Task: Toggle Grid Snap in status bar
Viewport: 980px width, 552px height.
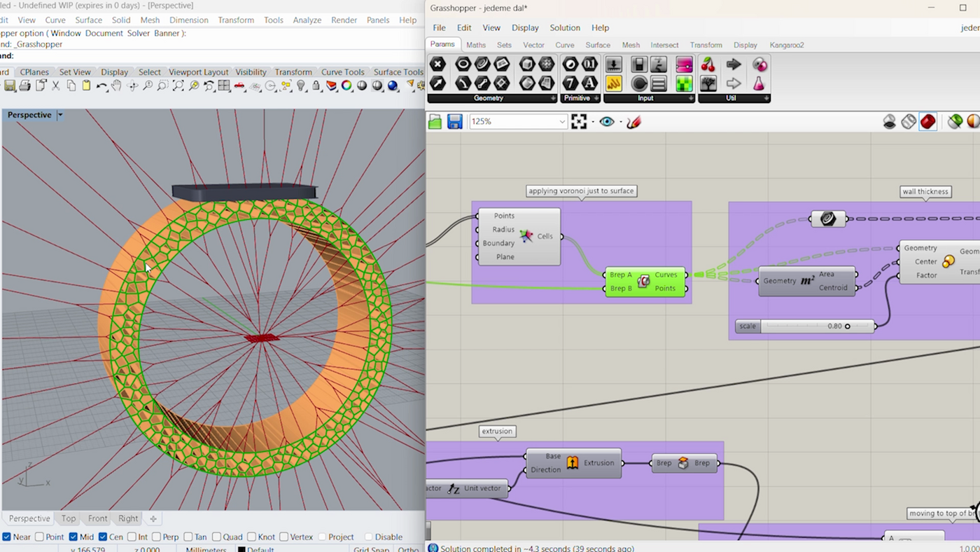Action: click(x=371, y=549)
